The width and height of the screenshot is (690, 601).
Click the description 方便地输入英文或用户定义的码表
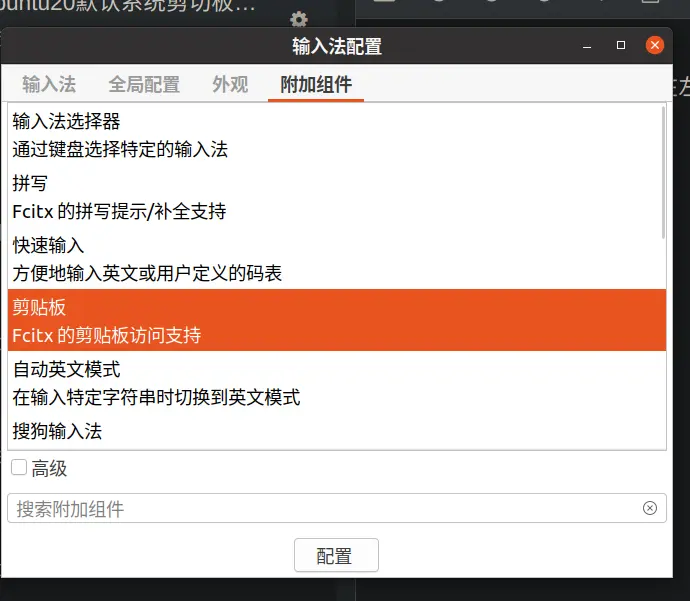click(147, 273)
